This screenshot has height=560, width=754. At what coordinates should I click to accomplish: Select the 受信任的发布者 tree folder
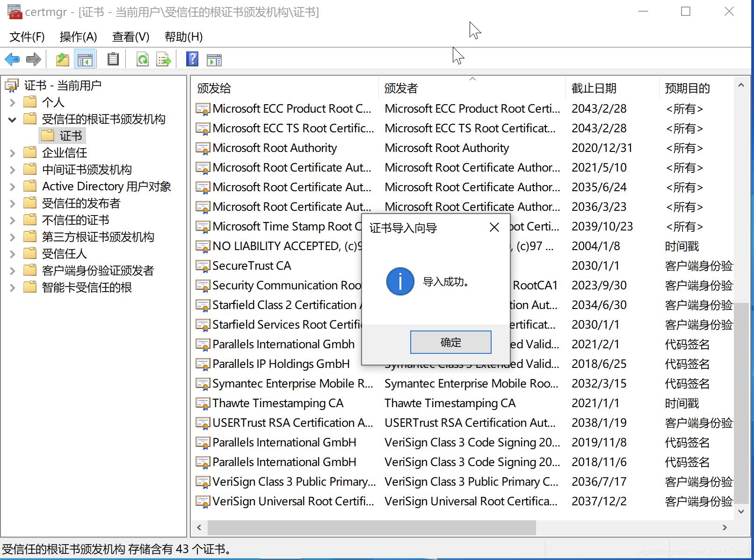click(x=81, y=203)
